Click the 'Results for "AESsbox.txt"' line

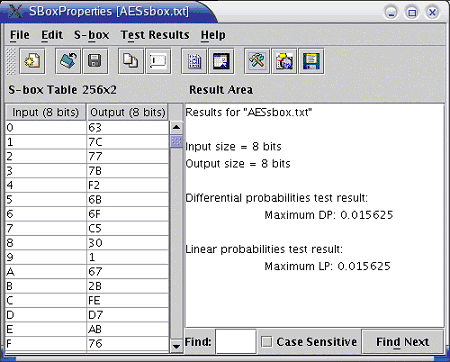(249, 113)
